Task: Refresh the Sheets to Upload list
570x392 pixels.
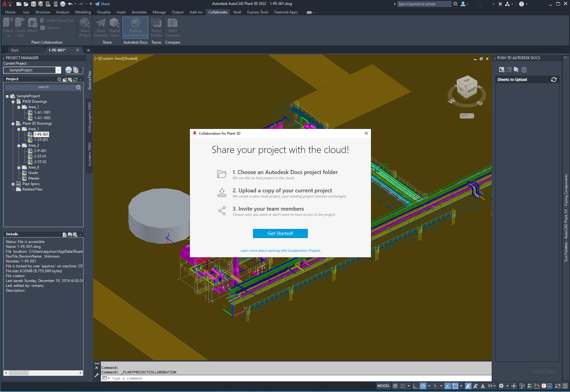Action: 554,80
